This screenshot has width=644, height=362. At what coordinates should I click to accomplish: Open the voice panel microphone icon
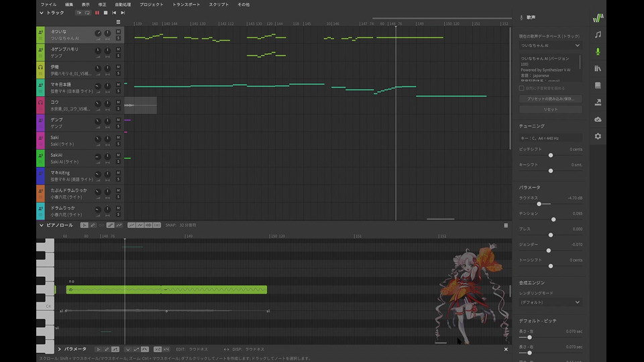pyautogui.click(x=598, y=52)
